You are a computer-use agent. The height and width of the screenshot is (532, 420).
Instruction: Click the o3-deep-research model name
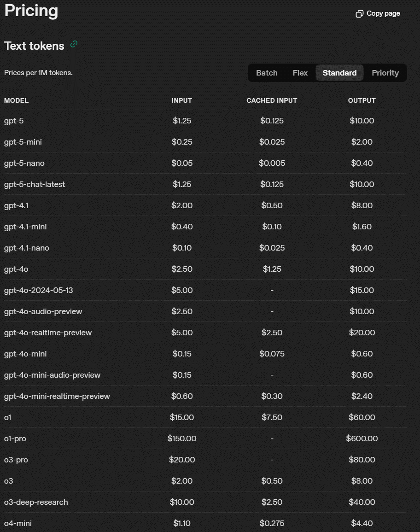(36, 502)
